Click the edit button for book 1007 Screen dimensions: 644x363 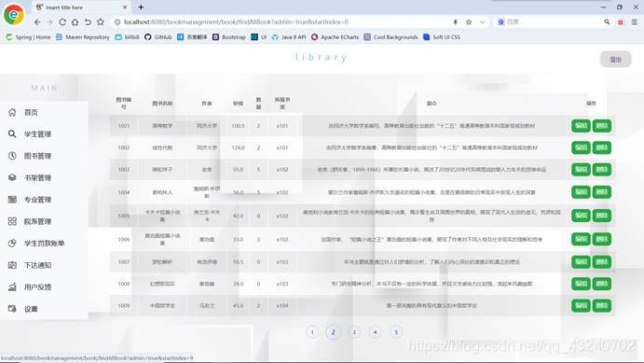pyautogui.click(x=581, y=262)
